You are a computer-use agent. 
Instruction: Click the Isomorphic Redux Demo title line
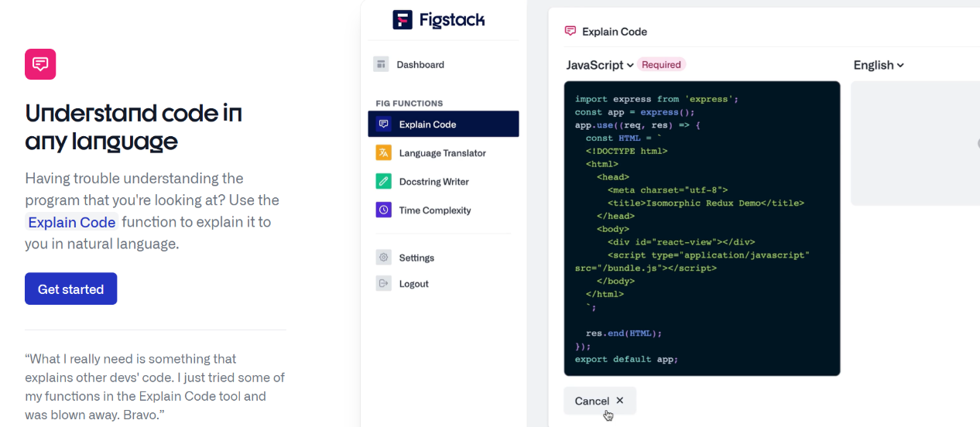(x=706, y=203)
